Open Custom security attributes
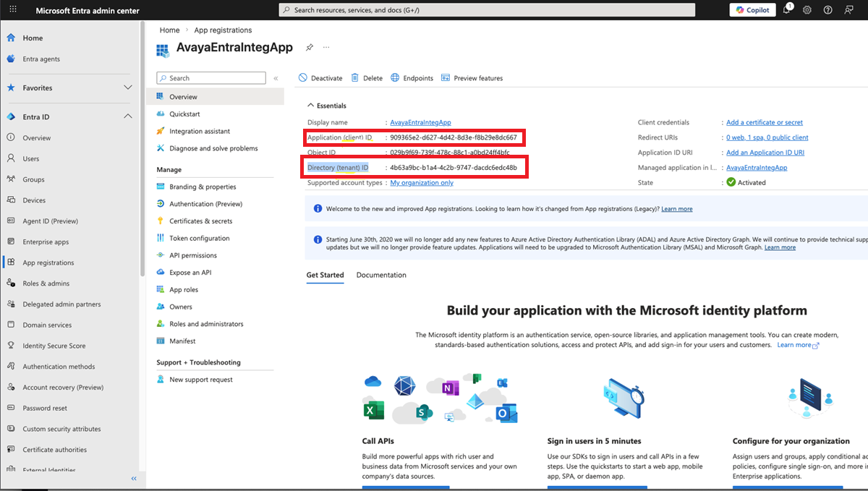 [61, 430]
